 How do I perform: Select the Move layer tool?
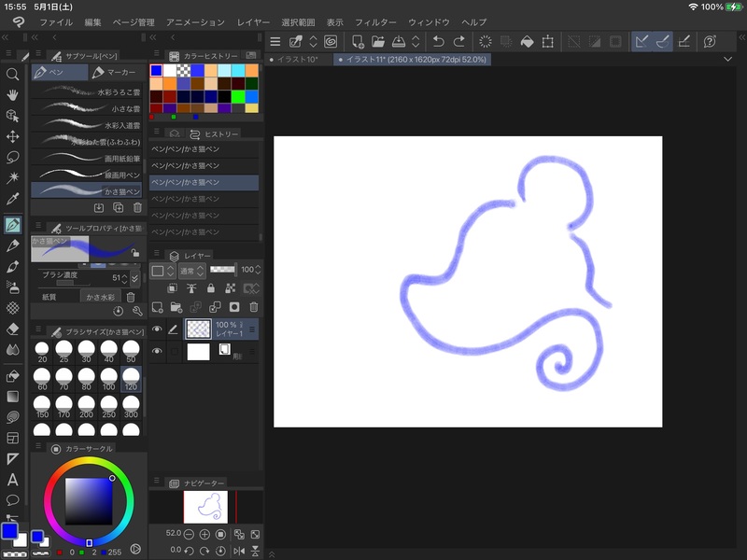pyautogui.click(x=12, y=136)
